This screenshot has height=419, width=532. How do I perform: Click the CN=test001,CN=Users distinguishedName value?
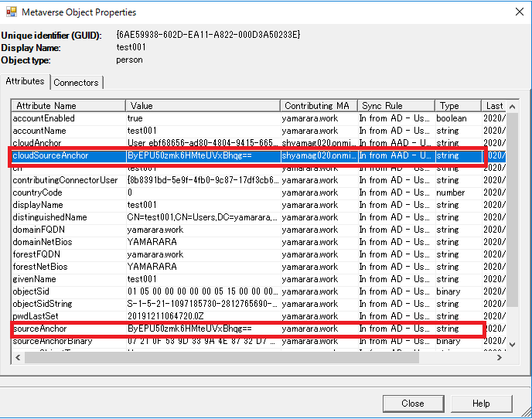click(202, 217)
